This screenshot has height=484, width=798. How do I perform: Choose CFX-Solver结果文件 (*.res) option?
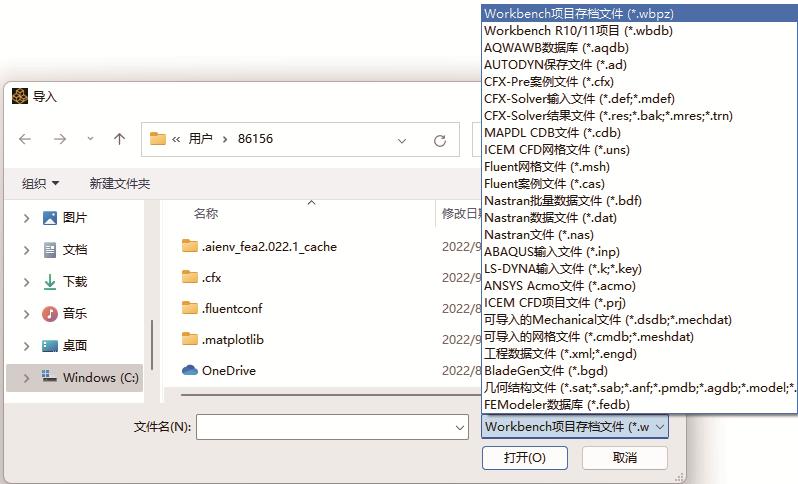[x=639, y=116]
